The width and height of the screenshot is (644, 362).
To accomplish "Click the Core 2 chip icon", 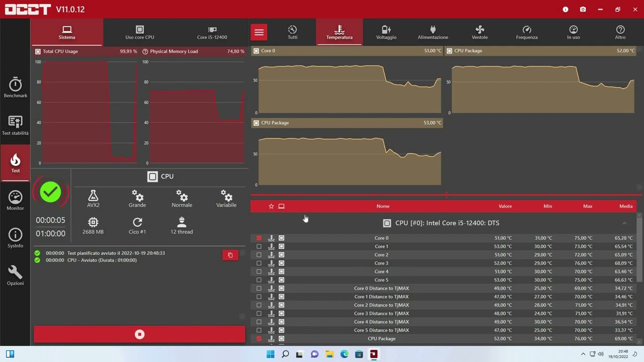I will tap(281, 255).
